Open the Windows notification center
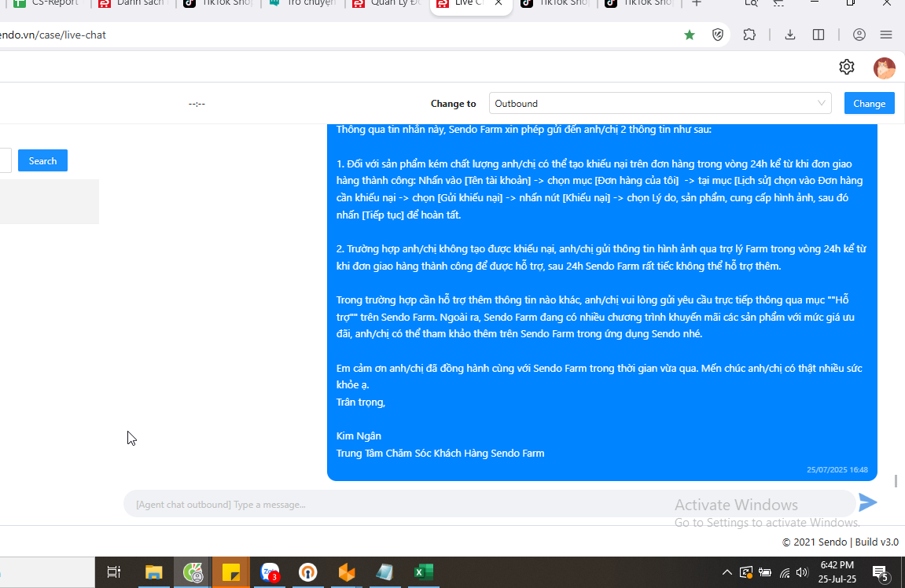Screen dimensions: 905x588 click(880, 573)
